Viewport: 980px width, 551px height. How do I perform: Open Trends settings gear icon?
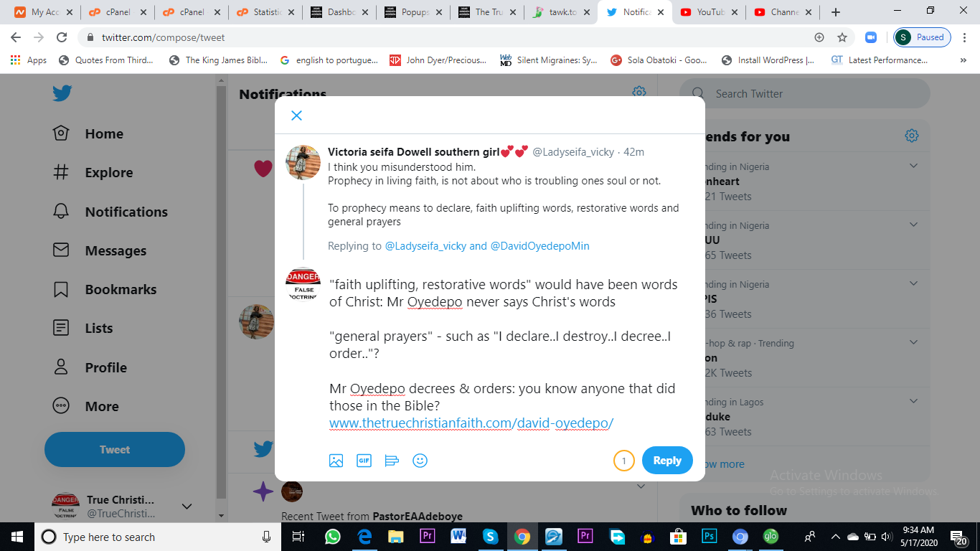coord(912,136)
